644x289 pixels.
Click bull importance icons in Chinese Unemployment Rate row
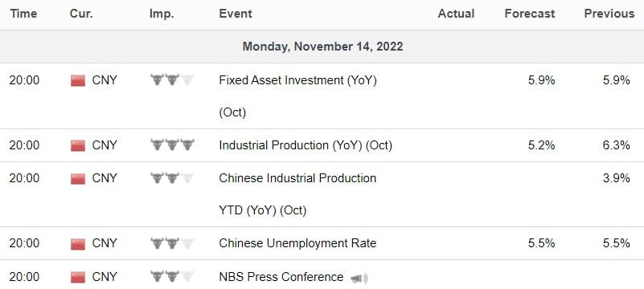click(x=172, y=243)
